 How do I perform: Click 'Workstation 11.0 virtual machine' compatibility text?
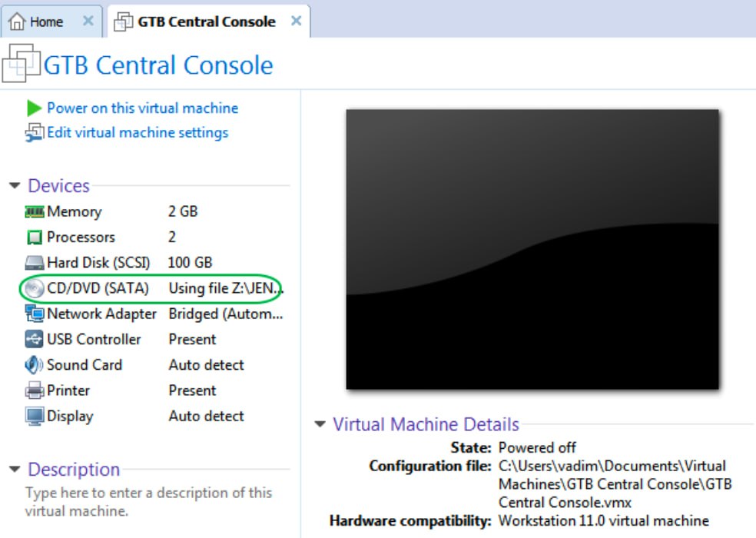click(604, 521)
